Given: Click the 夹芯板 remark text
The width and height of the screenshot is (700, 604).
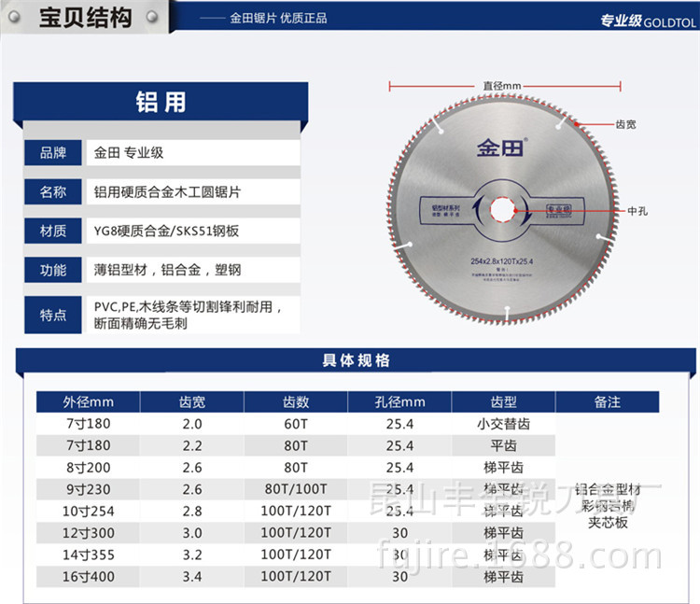Looking at the screenshot, I should (x=608, y=522).
